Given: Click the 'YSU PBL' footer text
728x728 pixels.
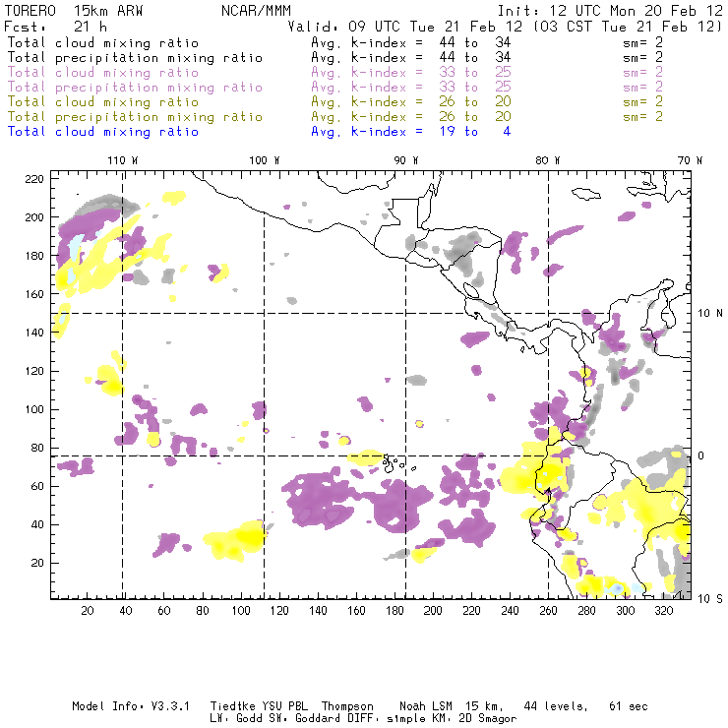Looking at the screenshot, I should tap(284, 706).
